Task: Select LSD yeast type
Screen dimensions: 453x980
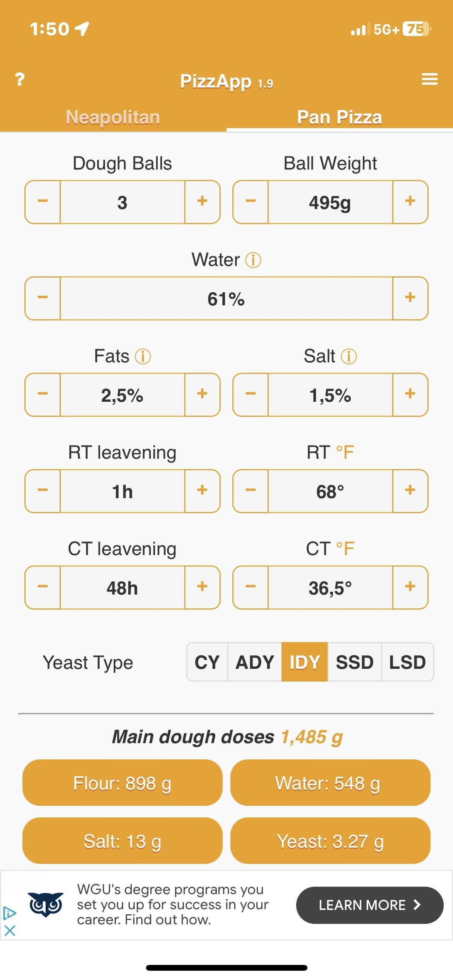Action: [407, 662]
